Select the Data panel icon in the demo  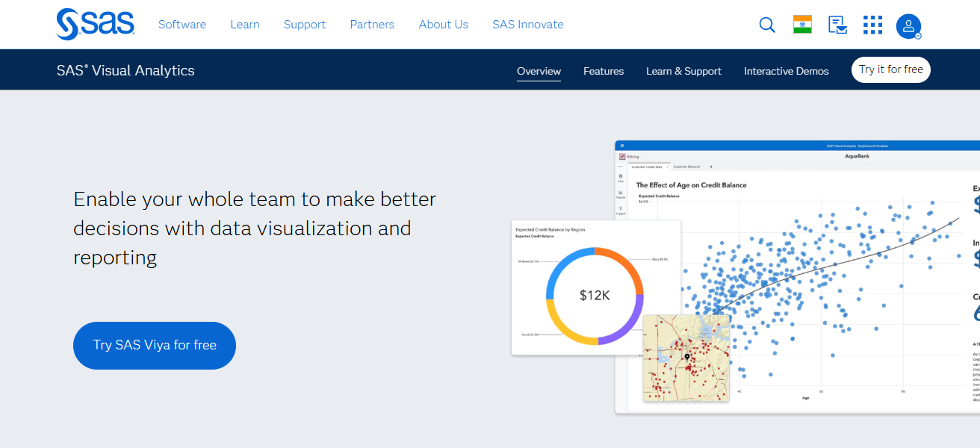(621, 177)
